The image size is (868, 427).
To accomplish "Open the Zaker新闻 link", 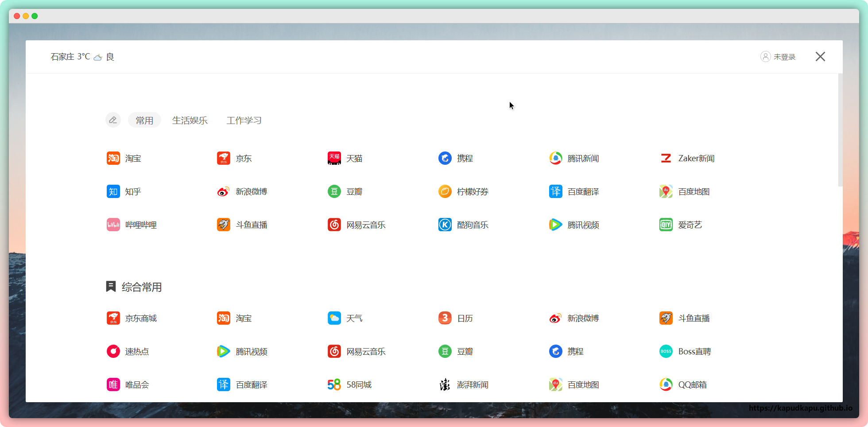I will pyautogui.click(x=696, y=159).
